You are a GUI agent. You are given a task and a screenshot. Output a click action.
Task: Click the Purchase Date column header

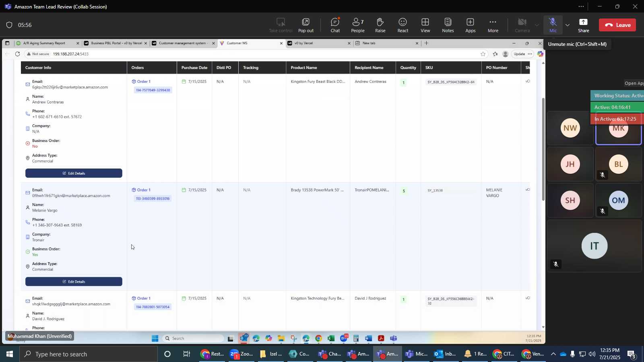(x=194, y=68)
